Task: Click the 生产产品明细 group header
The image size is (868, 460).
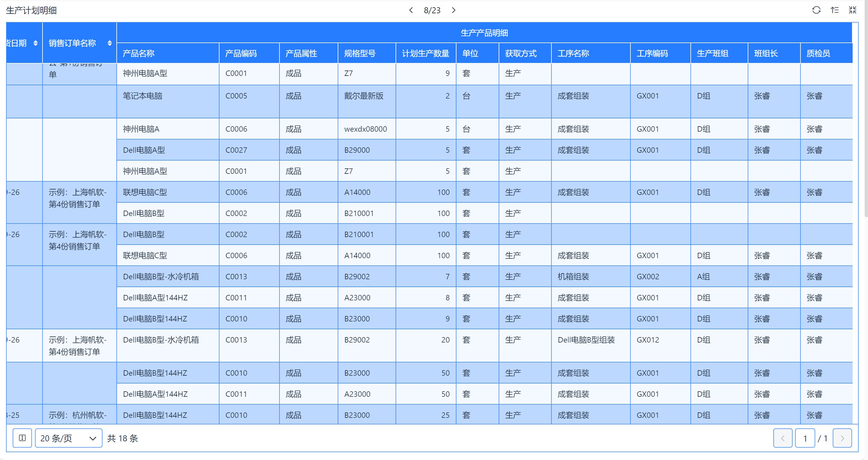Action: pos(484,33)
